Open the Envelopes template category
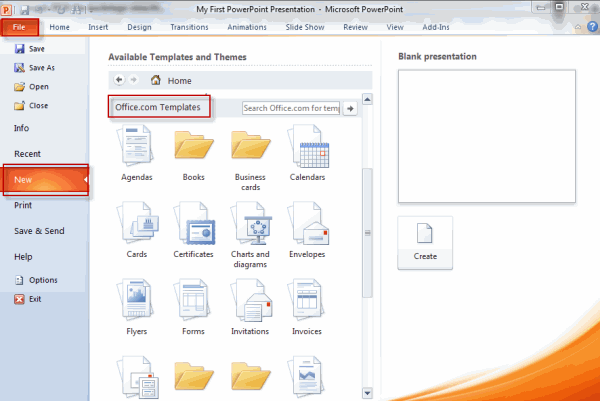 coord(308,230)
